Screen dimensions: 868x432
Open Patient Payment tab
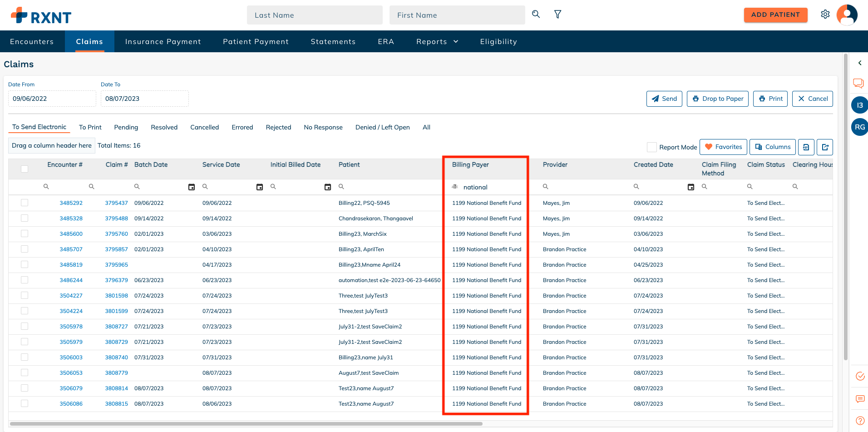(256, 41)
